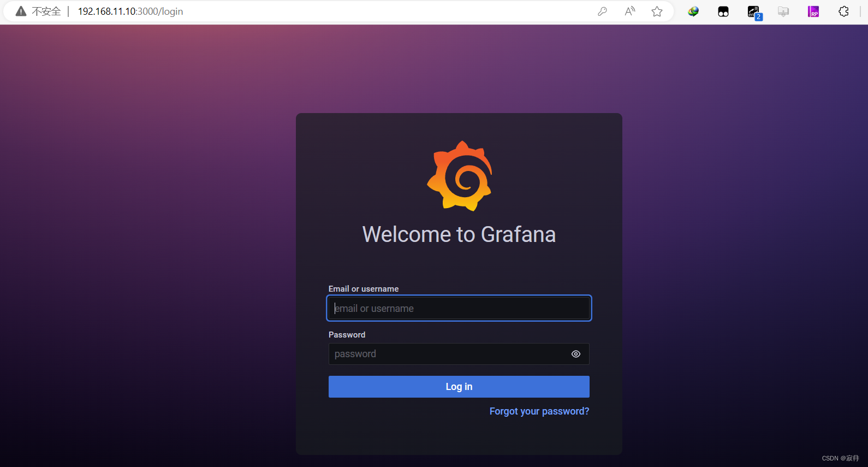Open the Forgot your password link

click(539, 411)
